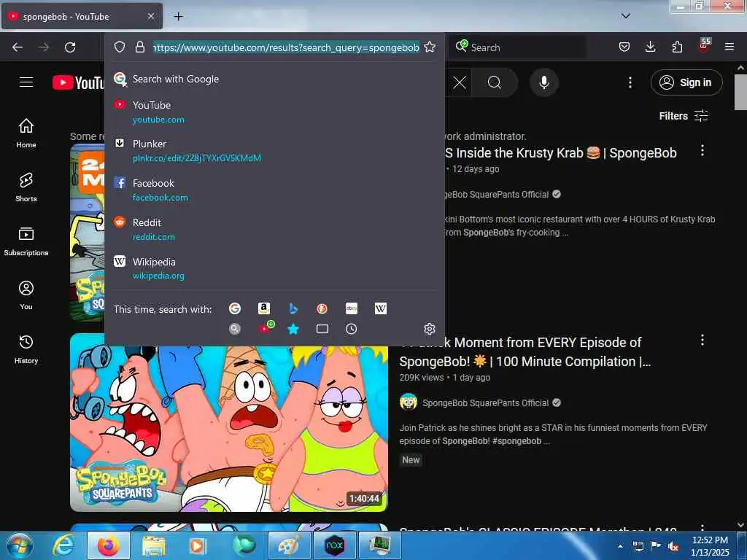The image size is (747, 560).
Task: Visit SpongeBob SquarePants Official channel under Patrick video
Action: pos(485,402)
